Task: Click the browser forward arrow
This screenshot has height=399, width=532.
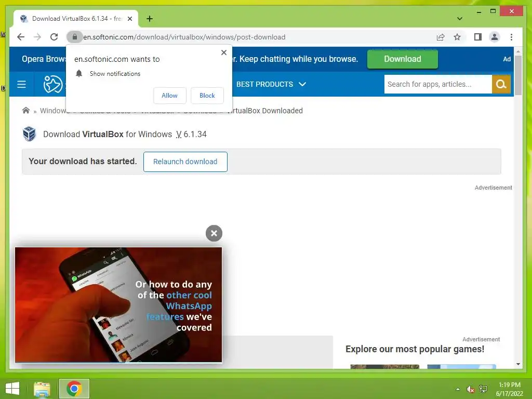Action: pos(37,37)
